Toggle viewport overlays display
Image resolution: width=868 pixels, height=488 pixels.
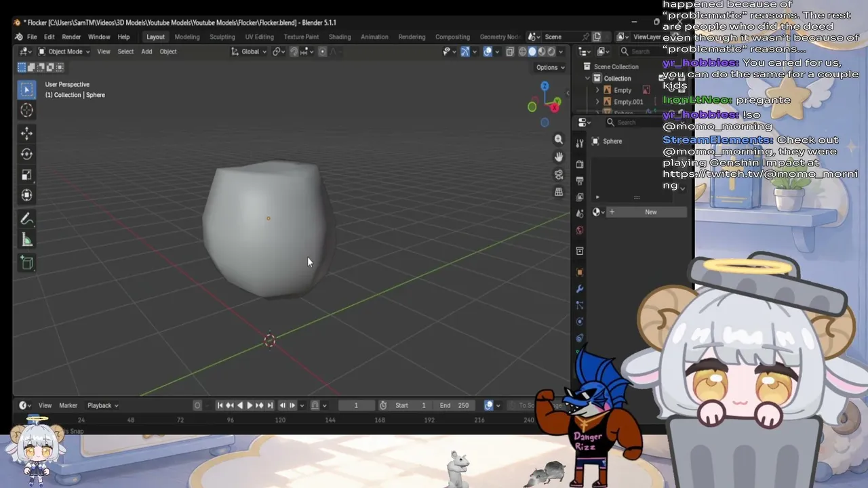pyautogui.click(x=488, y=52)
